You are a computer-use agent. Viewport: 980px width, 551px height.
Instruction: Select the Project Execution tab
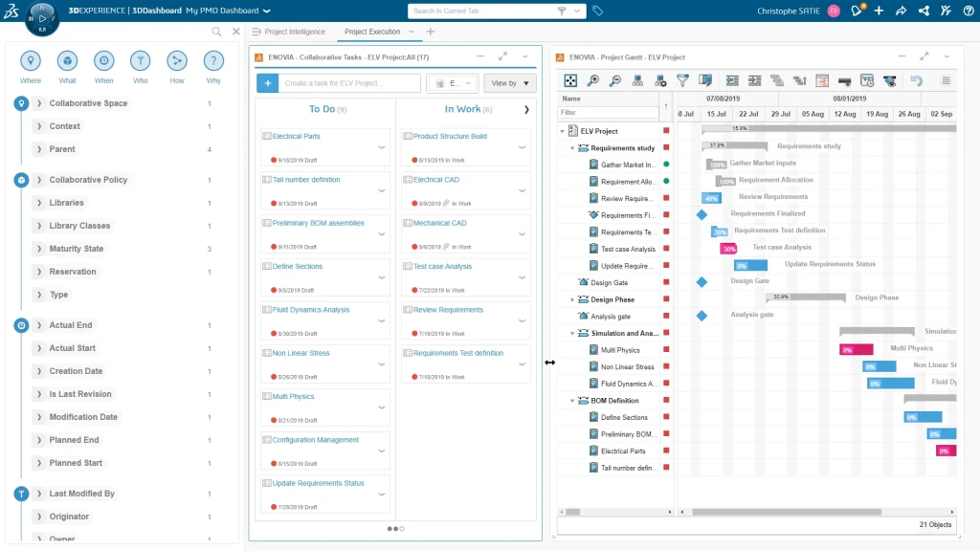372,32
